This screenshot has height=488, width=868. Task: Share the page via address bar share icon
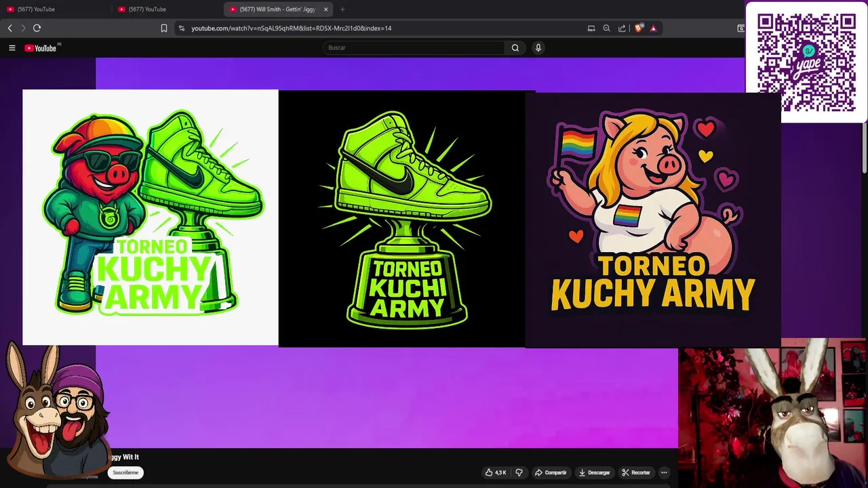(x=622, y=28)
